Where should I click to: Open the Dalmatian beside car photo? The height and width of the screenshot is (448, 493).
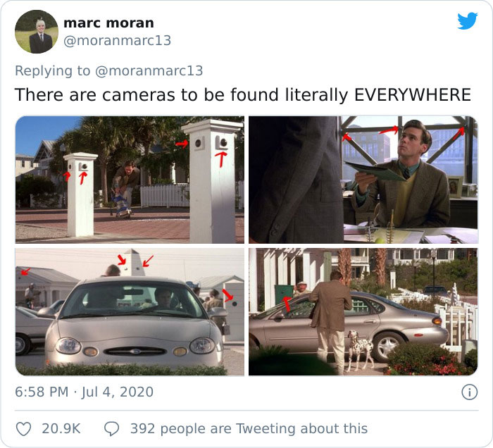[363, 311]
